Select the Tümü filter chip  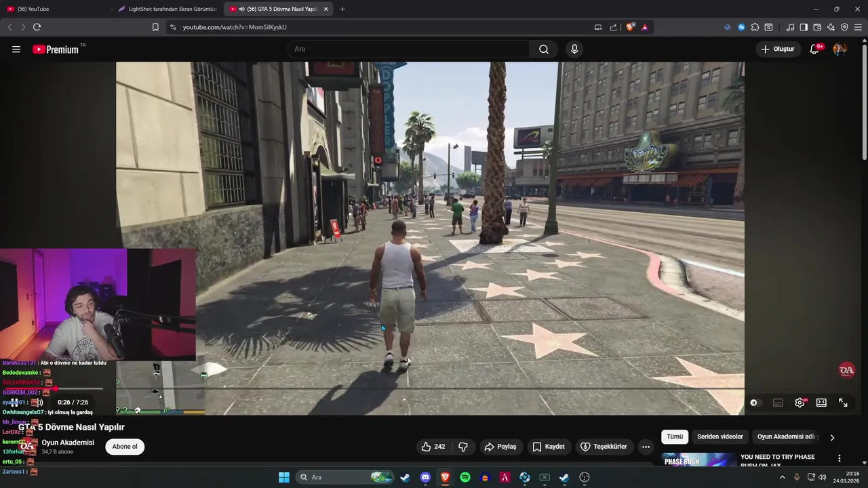pos(675,437)
